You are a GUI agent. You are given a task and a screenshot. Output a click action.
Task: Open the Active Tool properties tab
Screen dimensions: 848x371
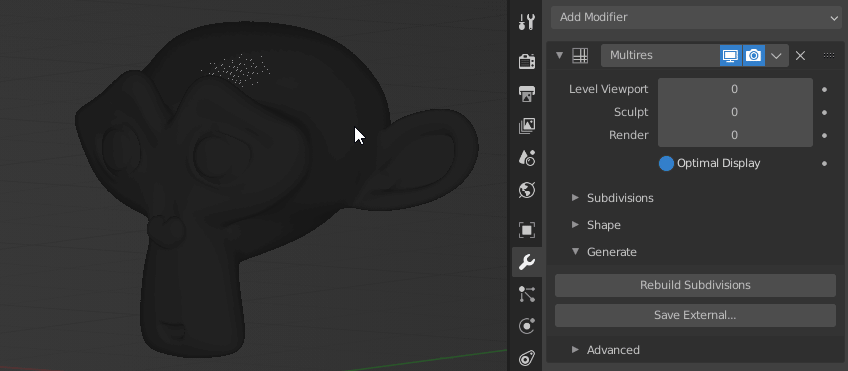pyautogui.click(x=526, y=22)
